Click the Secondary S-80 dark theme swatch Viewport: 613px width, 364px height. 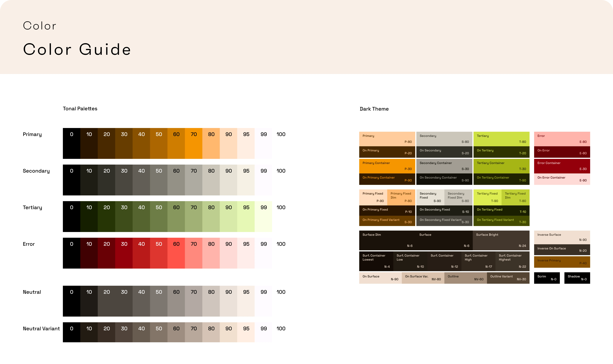(444, 139)
